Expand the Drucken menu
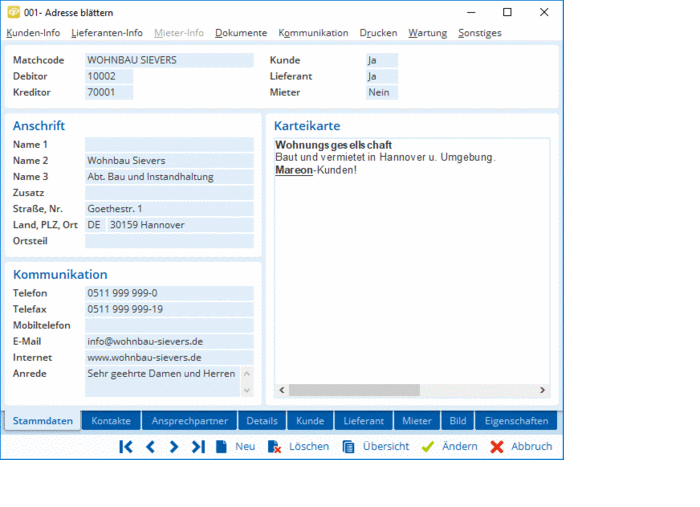The width and height of the screenshot is (700, 507). [x=378, y=33]
